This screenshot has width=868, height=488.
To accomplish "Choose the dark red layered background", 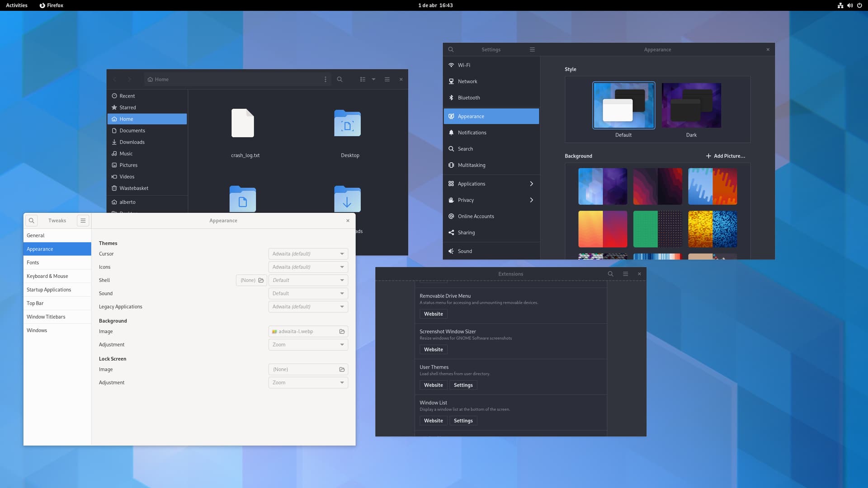I will click(x=657, y=187).
